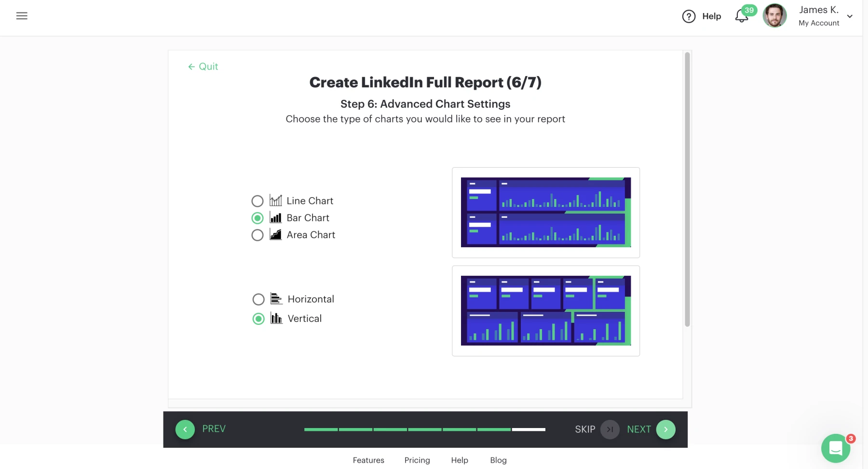Open the Blog footer link
Viewport: 868px width, 469px height.
point(498,460)
